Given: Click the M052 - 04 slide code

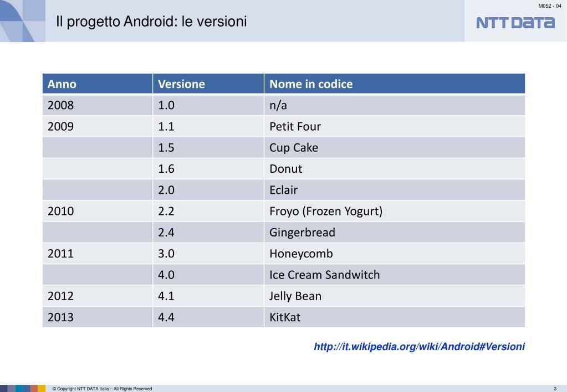Looking at the screenshot, I should coord(550,6).
